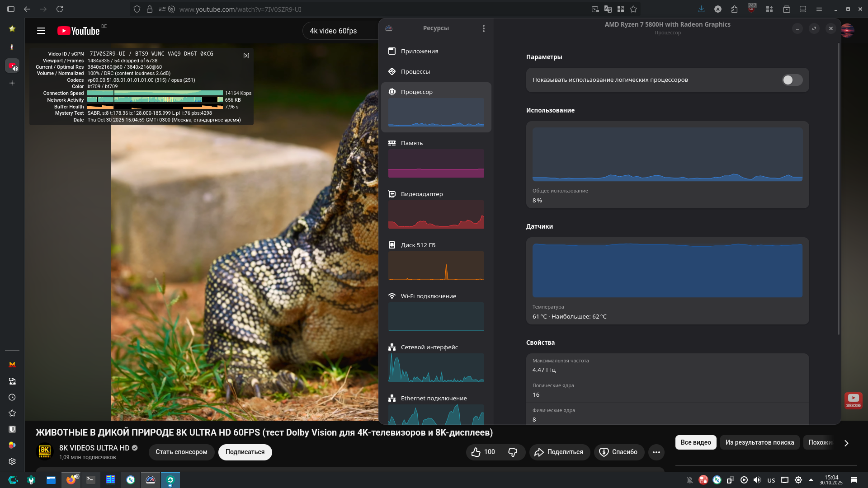868x488 pixels.
Task: Open the browser downloads panel
Action: [701, 9]
